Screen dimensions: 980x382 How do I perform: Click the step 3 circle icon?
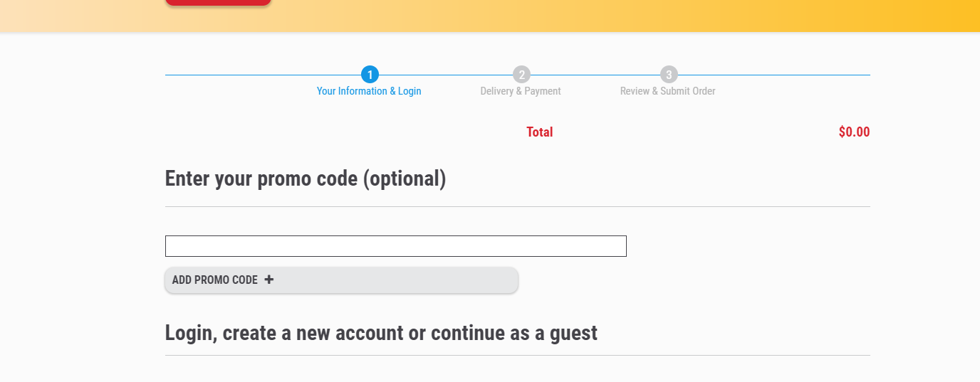(x=668, y=75)
